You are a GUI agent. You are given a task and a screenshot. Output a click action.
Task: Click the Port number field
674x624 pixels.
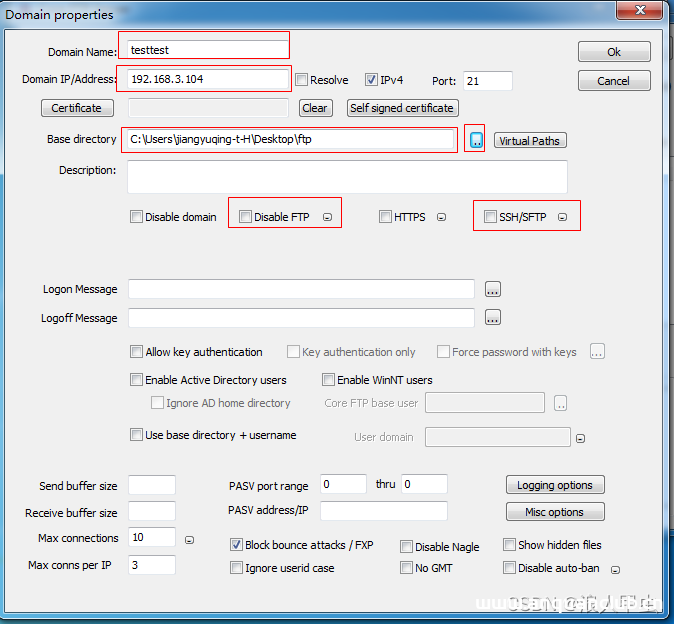pos(487,81)
